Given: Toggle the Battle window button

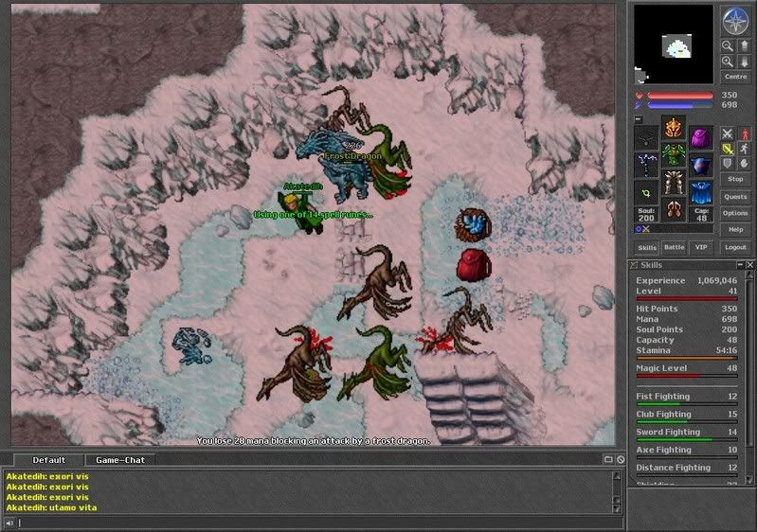Looking at the screenshot, I should 674,247.
